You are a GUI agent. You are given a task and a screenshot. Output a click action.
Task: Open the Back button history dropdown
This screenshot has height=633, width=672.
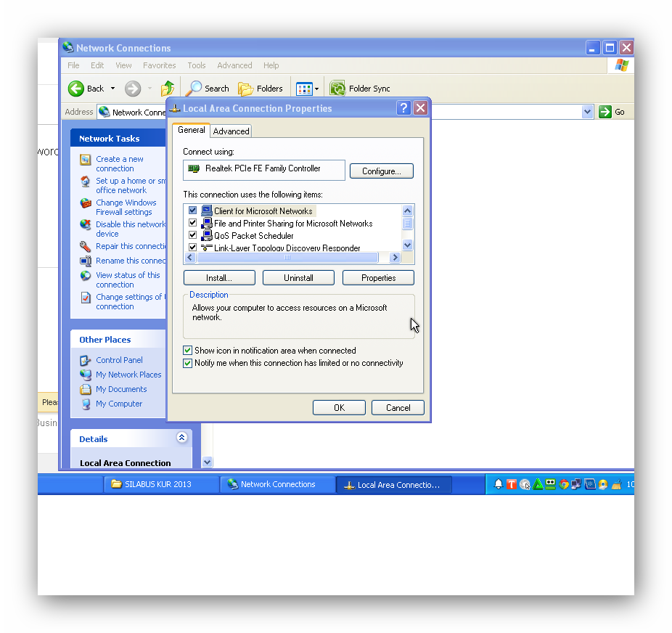click(112, 89)
